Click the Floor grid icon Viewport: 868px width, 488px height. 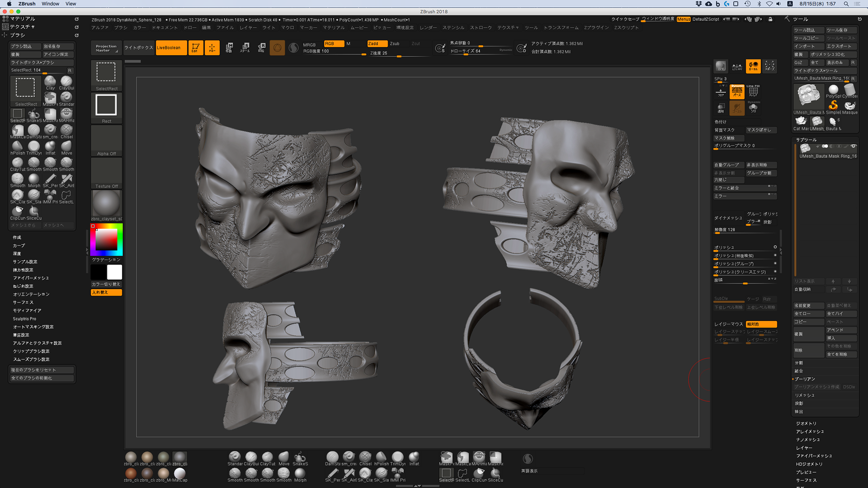(721, 92)
